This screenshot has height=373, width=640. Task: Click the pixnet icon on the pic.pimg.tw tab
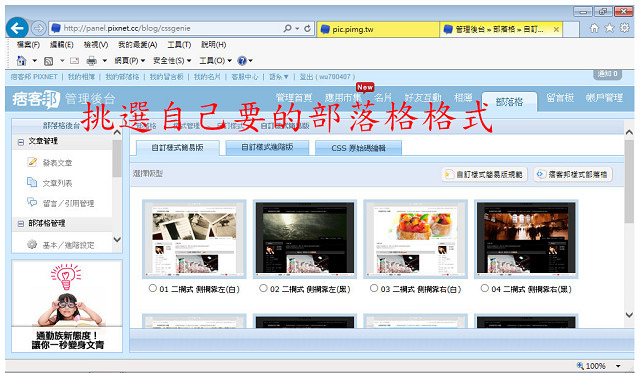[325, 29]
